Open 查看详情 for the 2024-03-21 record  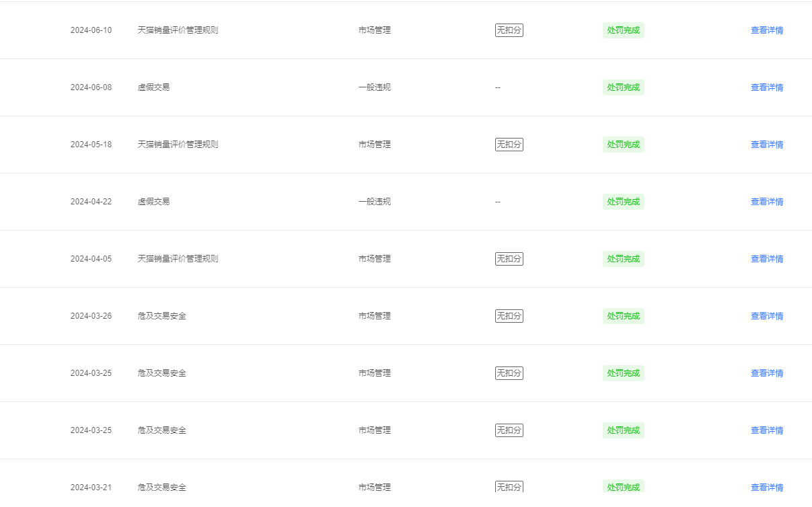[767, 487]
